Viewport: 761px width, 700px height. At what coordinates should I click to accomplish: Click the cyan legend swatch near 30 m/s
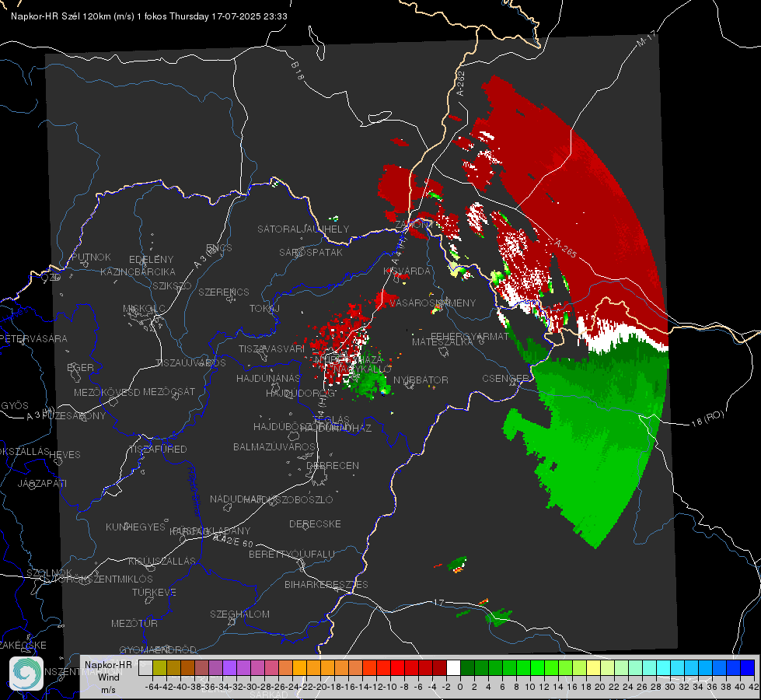pos(664,667)
